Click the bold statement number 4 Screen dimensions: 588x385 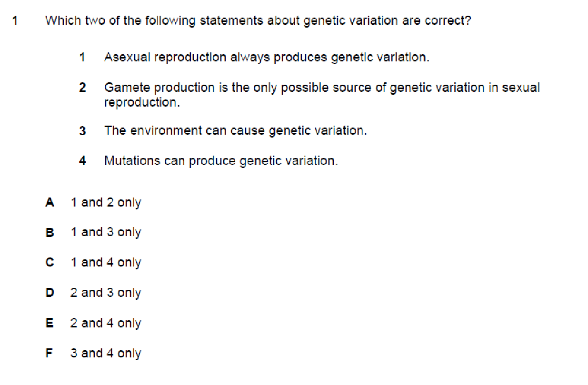[82, 161]
